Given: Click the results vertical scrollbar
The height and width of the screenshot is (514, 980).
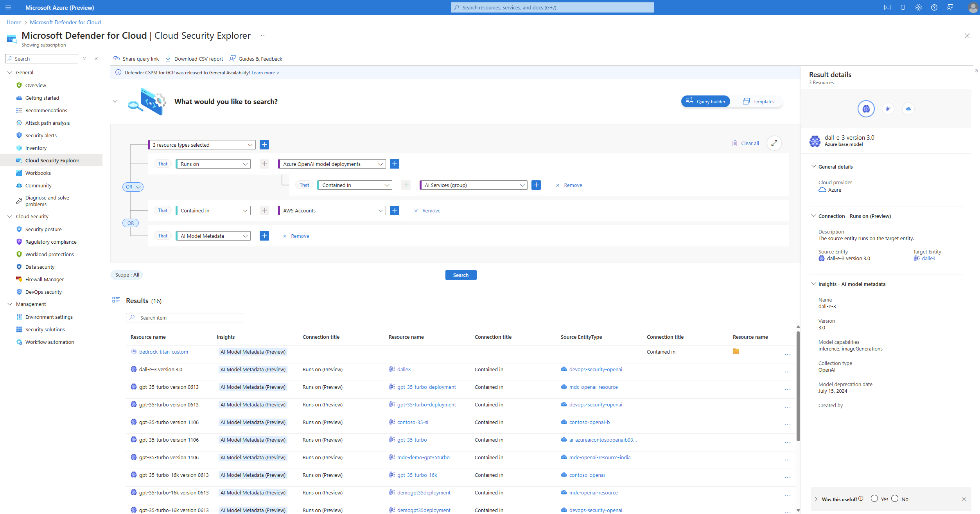Looking at the screenshot, I should [798, 385].
